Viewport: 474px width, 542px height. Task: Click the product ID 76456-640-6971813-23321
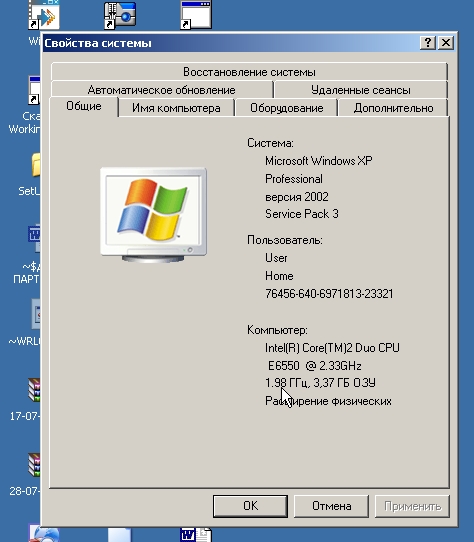(329, 294)
